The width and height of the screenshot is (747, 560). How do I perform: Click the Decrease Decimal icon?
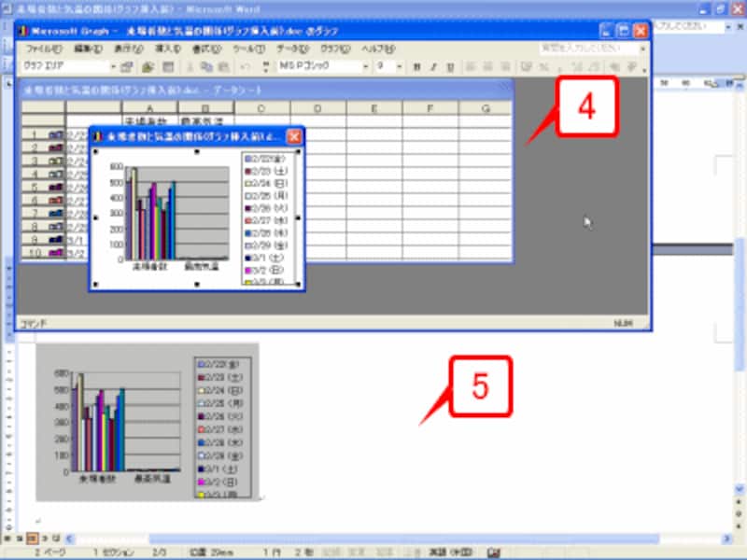pos(594,67)
